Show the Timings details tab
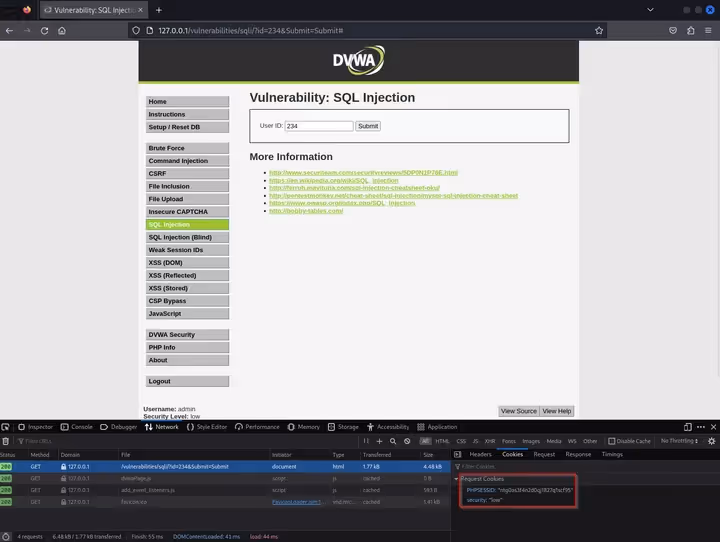The image size is (720, 542). point(612,454)
